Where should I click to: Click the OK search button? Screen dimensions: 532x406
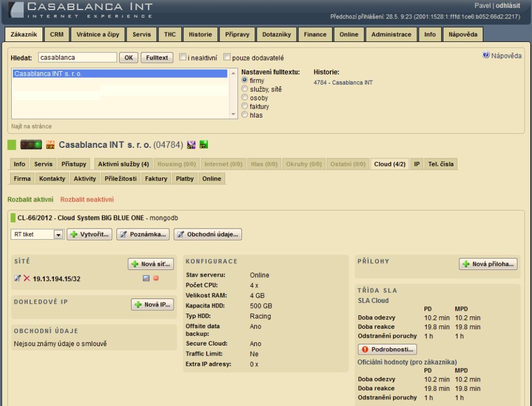coord(129,58)
